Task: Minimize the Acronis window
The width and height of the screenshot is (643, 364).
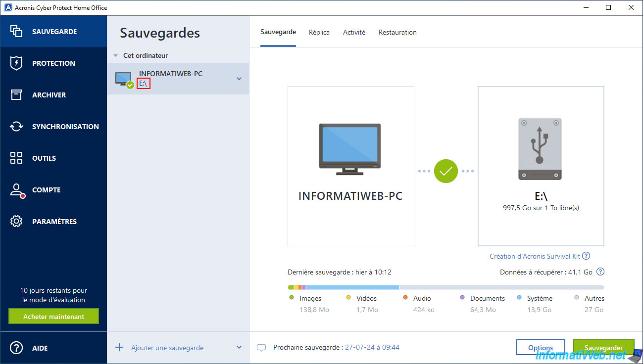Action: point(586,7)
